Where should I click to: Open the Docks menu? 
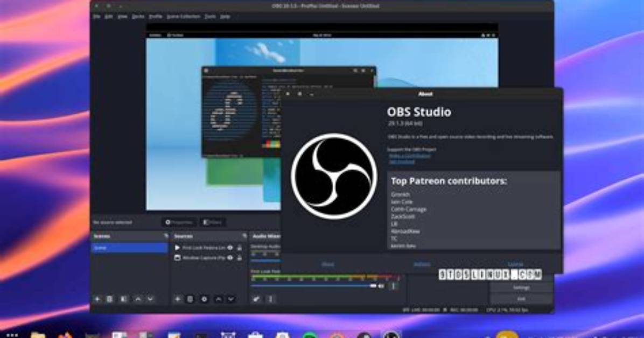click(138, 17)
